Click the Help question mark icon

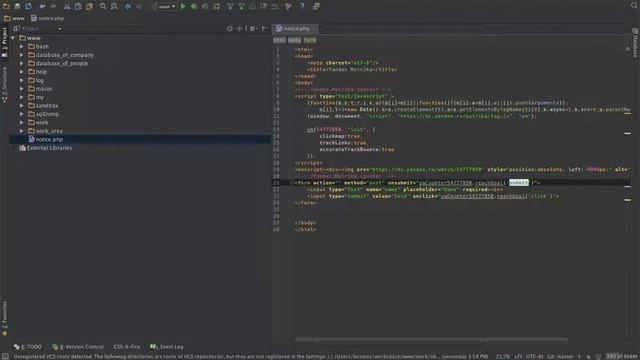pos(302,7)
